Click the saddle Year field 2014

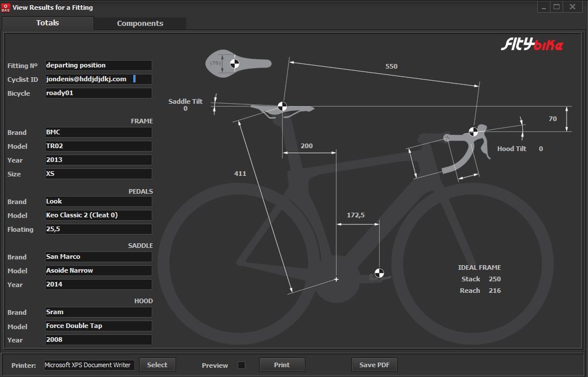pyautogui.click(x=99, y=284)
